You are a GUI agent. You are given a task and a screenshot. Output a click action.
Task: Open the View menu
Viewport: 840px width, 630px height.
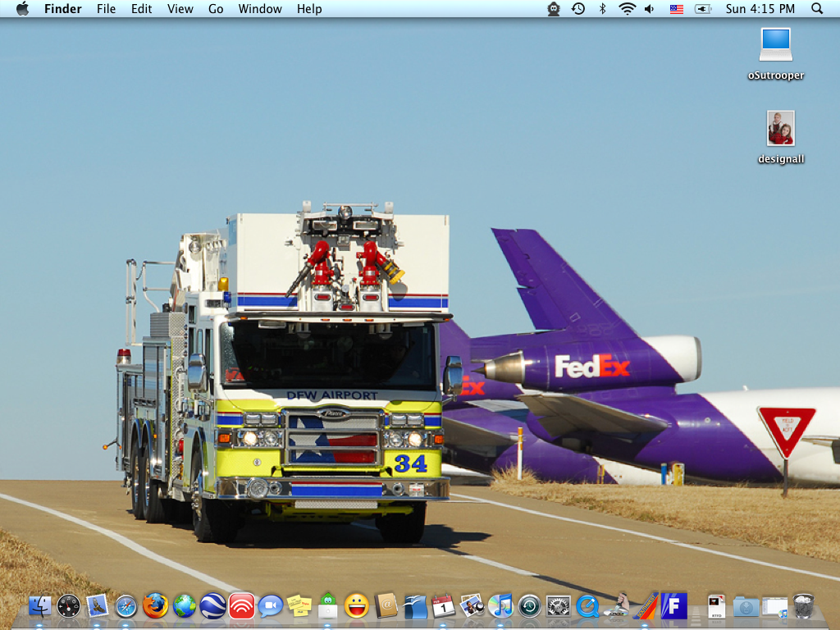[x=180, y=8]
